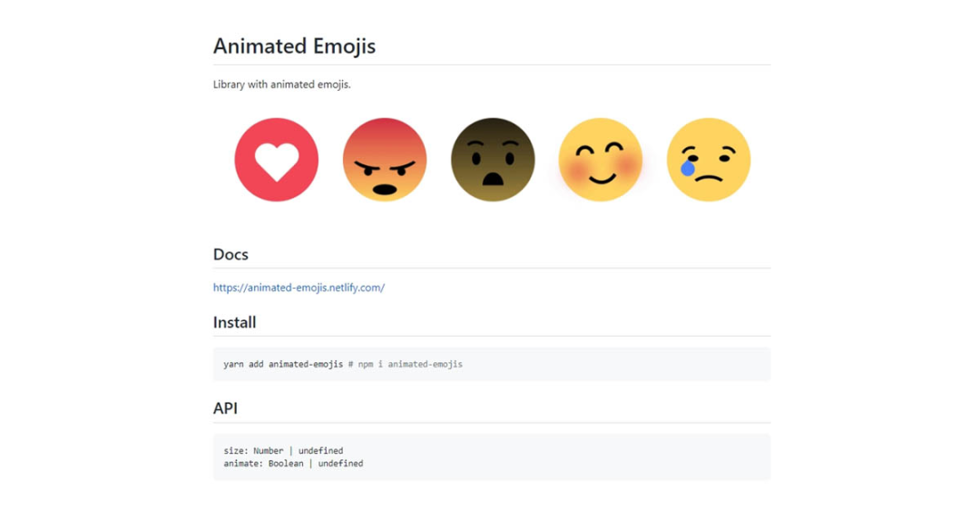Click the Animated Emojis title heading
980x519 pixels.
point(294,46)
